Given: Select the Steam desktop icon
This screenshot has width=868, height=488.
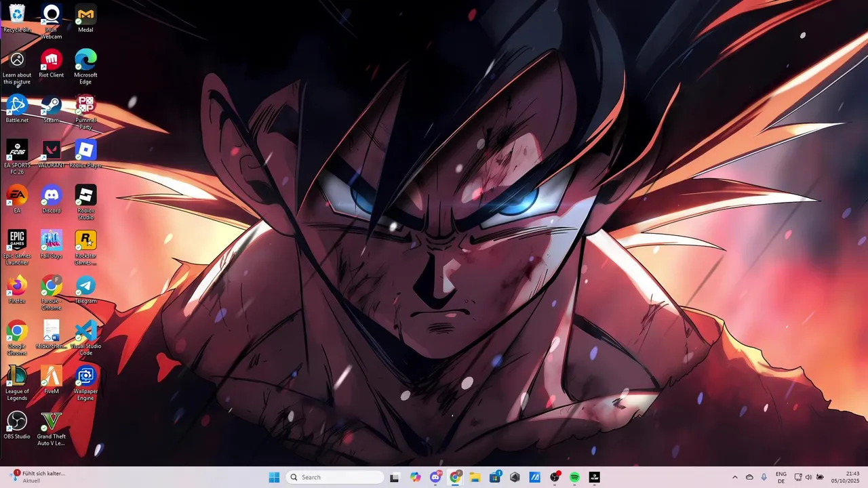Looking at the screenshot, I should (51, 108).
